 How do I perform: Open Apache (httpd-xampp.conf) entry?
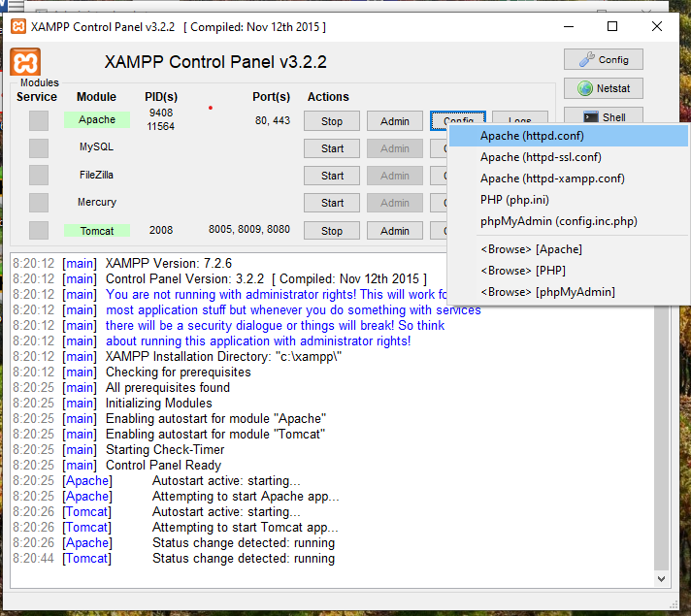568,178
